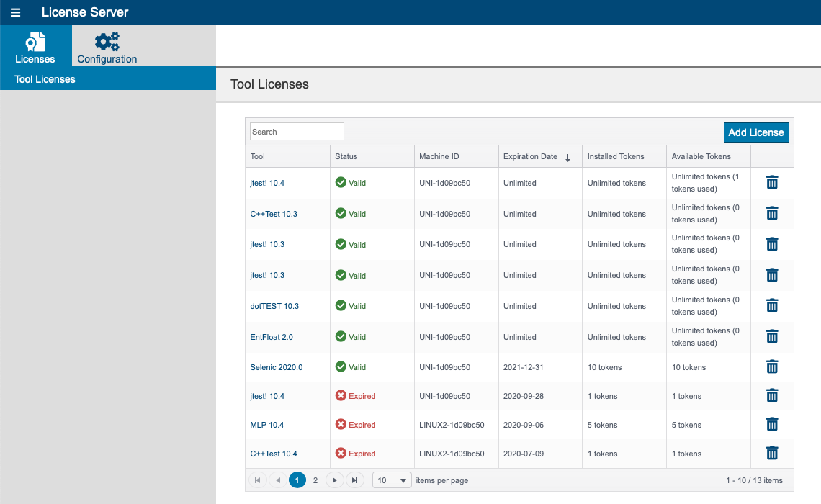Open the MLP 10.4 license link
This screenshot has width=821, height=504.
coord(267,425)
